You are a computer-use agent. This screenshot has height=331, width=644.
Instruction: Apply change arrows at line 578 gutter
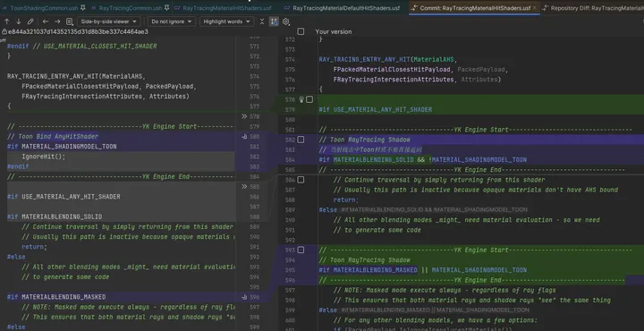244,116
